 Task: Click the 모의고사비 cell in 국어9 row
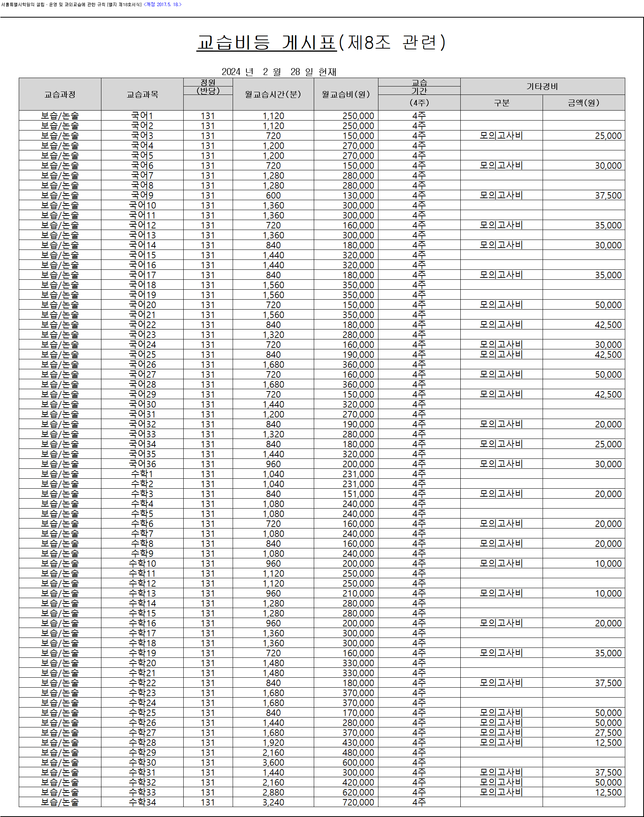pos(502,195)
